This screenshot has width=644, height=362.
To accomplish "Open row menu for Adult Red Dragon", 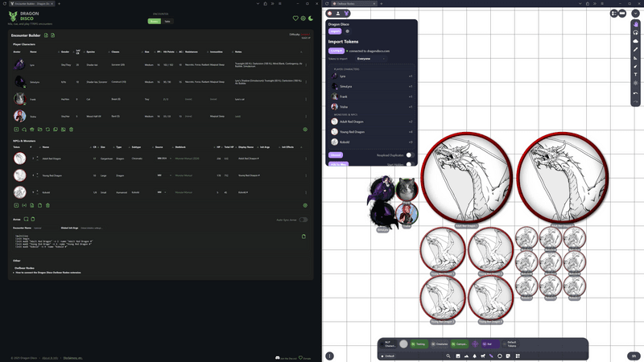I will click(x=306, y=158).
